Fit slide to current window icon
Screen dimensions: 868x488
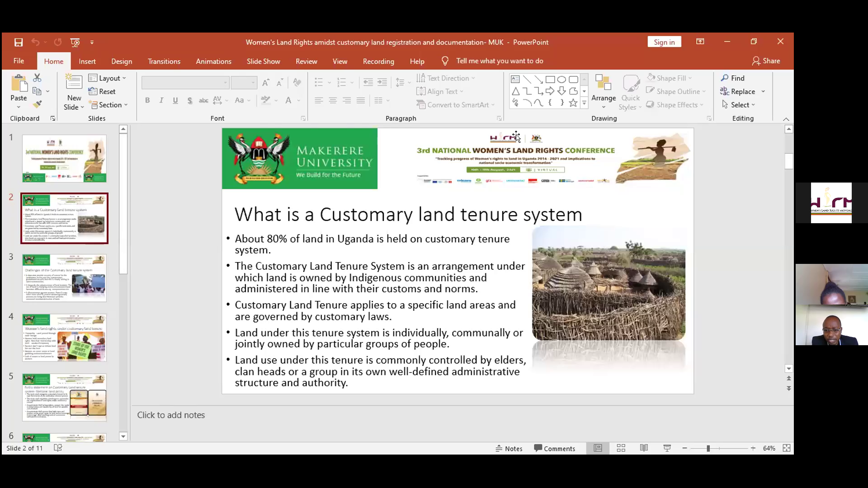click(787, 448)
